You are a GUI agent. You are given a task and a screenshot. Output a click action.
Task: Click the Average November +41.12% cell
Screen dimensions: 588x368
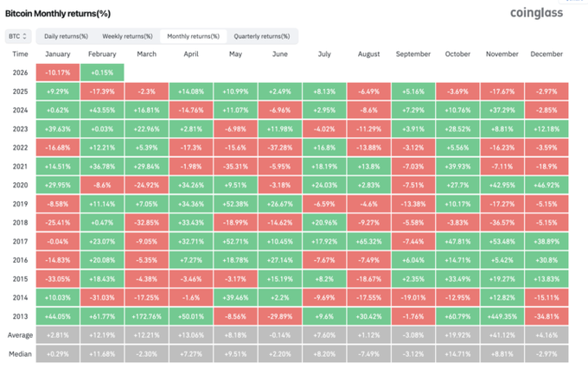(501, 335)
